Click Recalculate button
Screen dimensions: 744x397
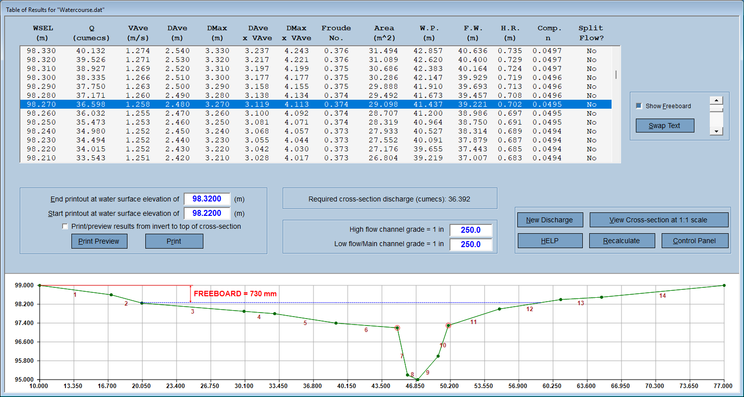coord(622,240)
